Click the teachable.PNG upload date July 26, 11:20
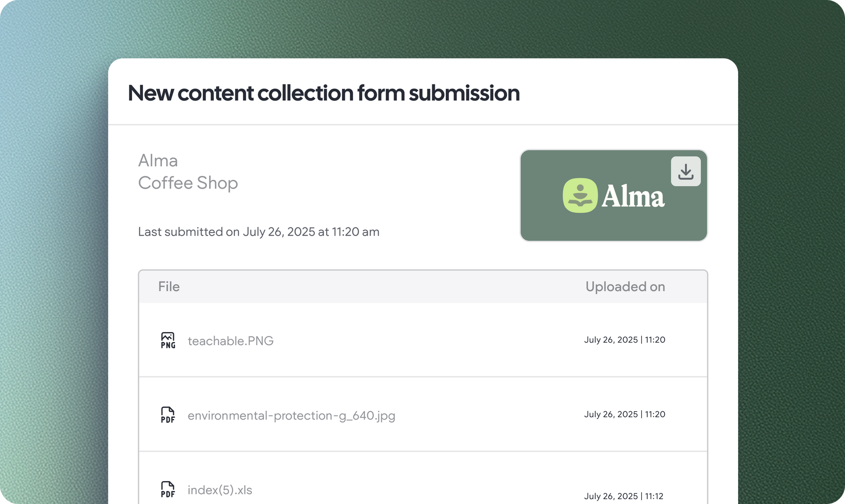The height and width of the screenshot is (504, 845). [x=625, y=340]
